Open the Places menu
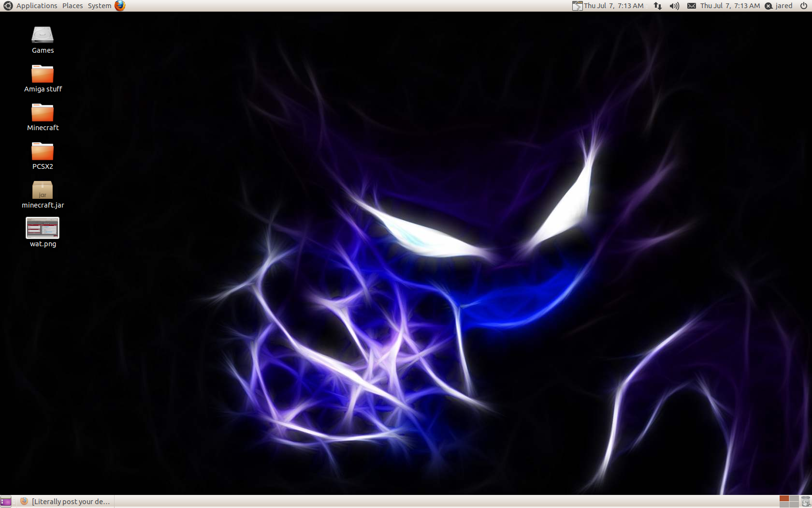812x508 pixels. [72, 6]
